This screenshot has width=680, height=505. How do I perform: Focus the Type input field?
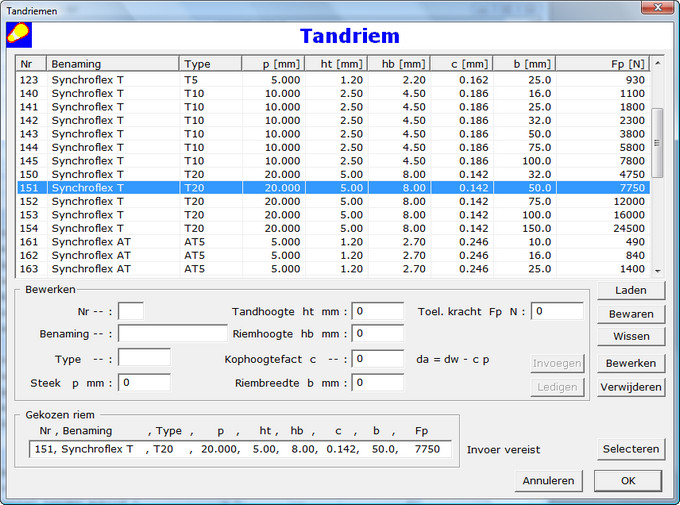[x=144, y=358]
